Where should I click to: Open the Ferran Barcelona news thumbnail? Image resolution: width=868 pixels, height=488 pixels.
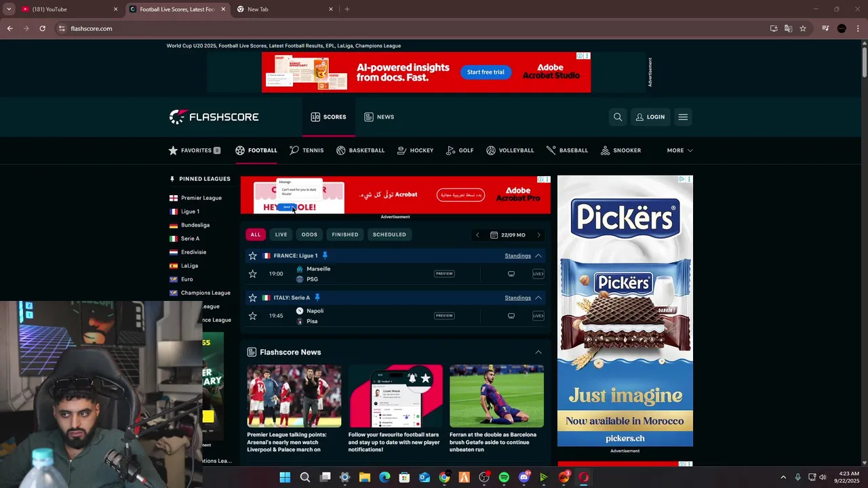[x=496, y=396]
